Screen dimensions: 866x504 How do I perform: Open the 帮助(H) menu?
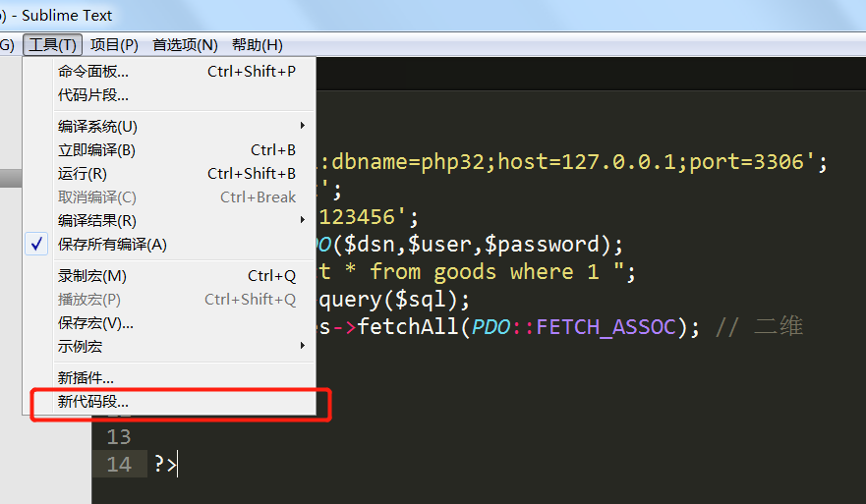(x=258, y=45)
